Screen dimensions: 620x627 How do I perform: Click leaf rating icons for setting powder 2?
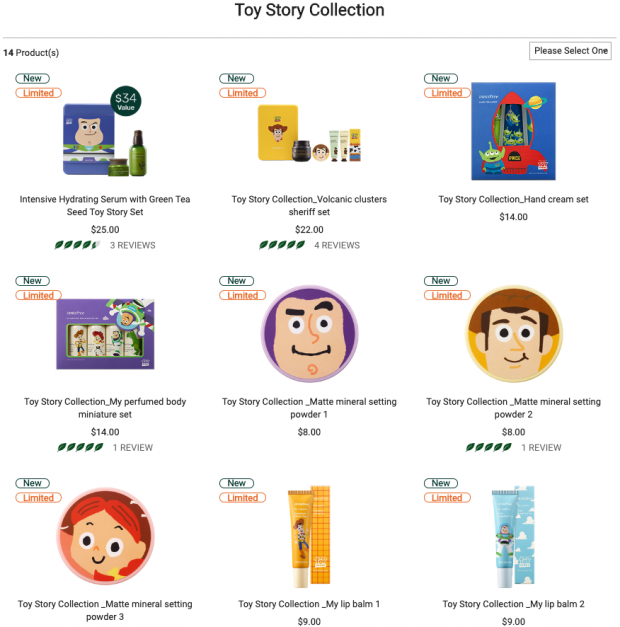488,447
